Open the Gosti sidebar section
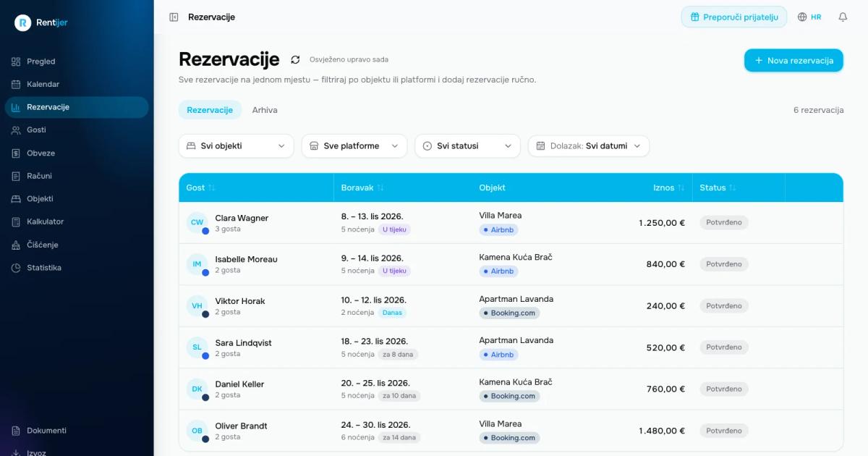 click(77, 130)
